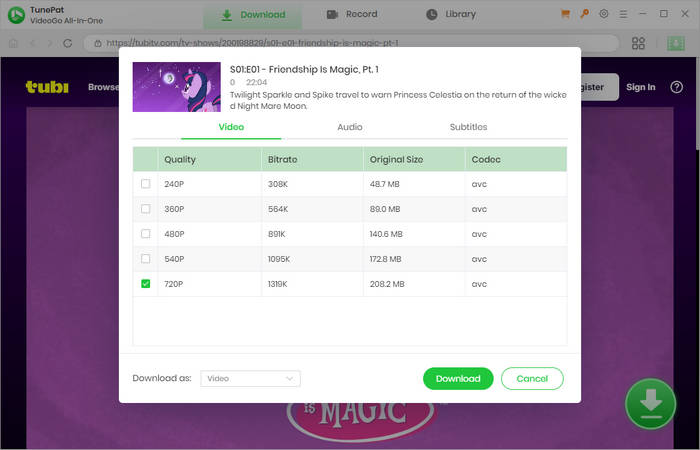Open the Download as dropdown
This screenshot has height=450, width=700.
click(250, 379)
